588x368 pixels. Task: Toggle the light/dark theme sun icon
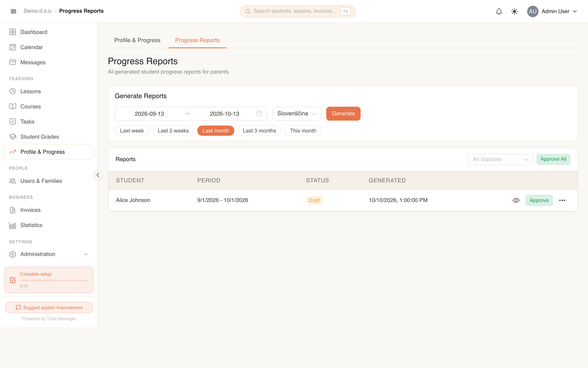point(514,11)
